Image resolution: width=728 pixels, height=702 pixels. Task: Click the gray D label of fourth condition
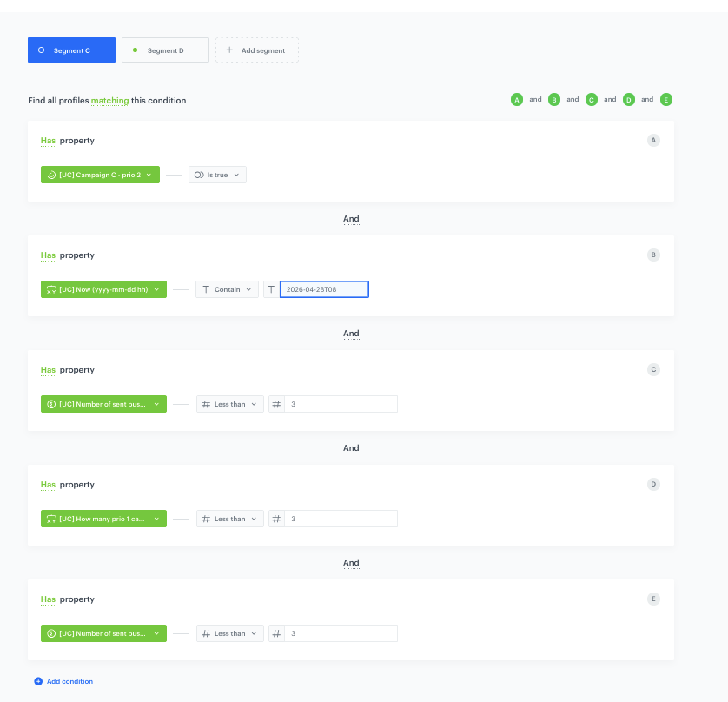pos(653,484)
